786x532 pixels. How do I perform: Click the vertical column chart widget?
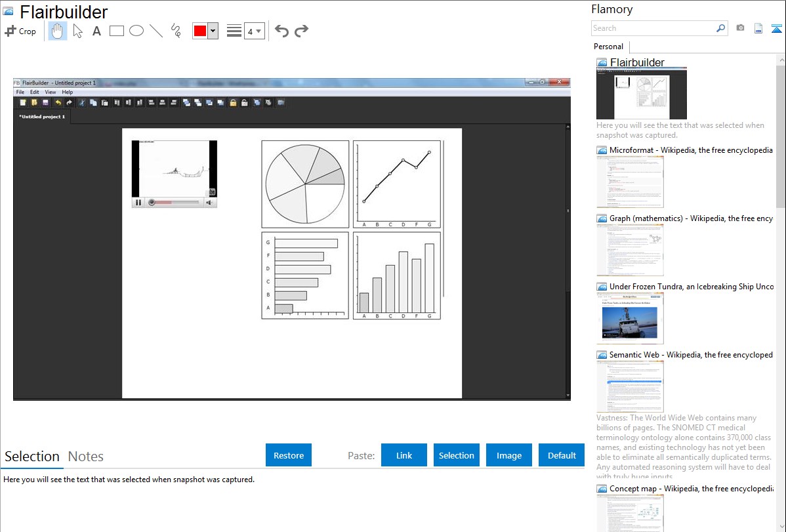click(397, 276)
